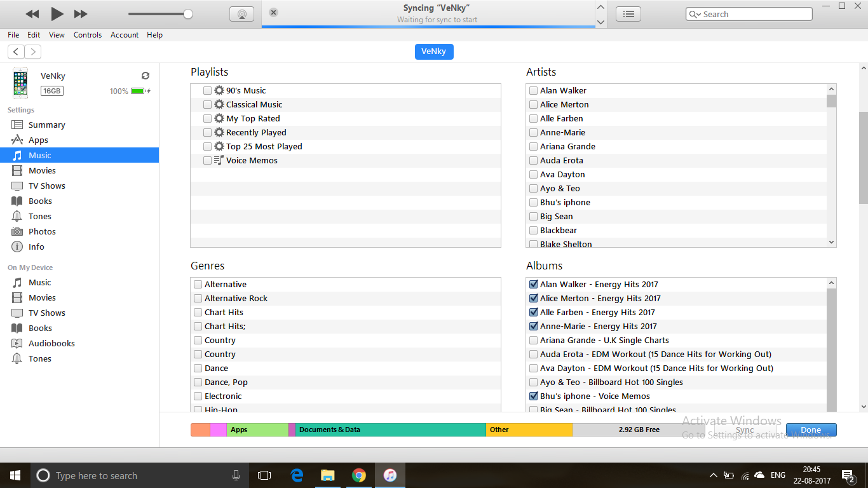The width and height of the screenshot is (868, 488).
Task: Open the Edit menu
Action: (x=34, y=35)
